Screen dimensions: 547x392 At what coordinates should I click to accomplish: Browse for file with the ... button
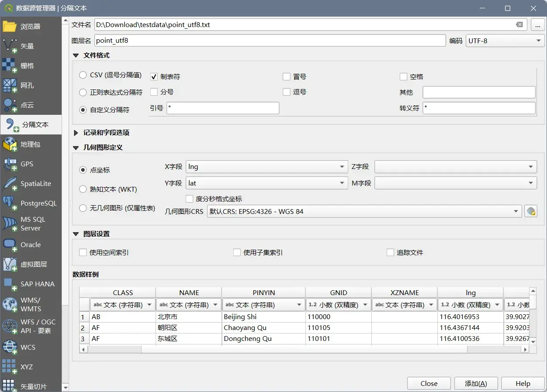point(538,25)
